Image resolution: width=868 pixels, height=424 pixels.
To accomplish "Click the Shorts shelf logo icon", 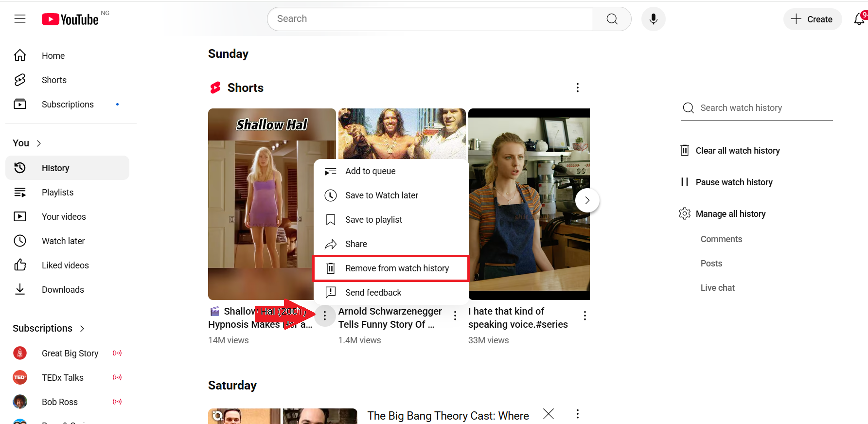I will [x=215, y=88].
